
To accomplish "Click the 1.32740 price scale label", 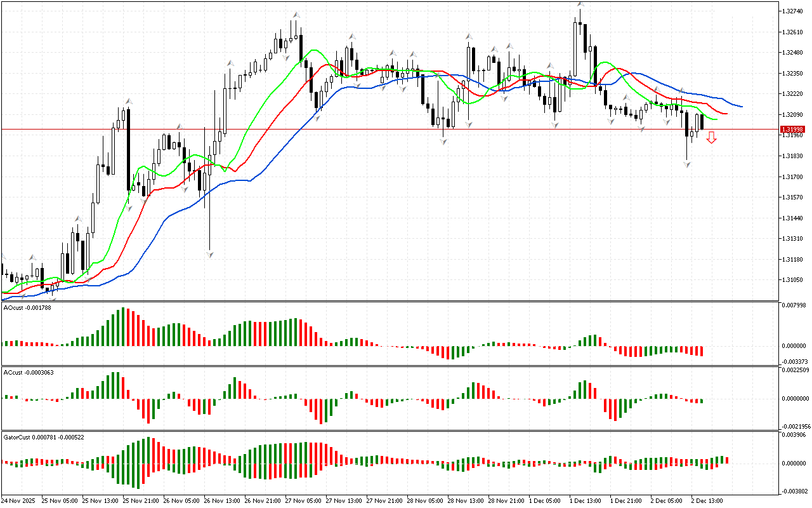I will pos(792,11).
